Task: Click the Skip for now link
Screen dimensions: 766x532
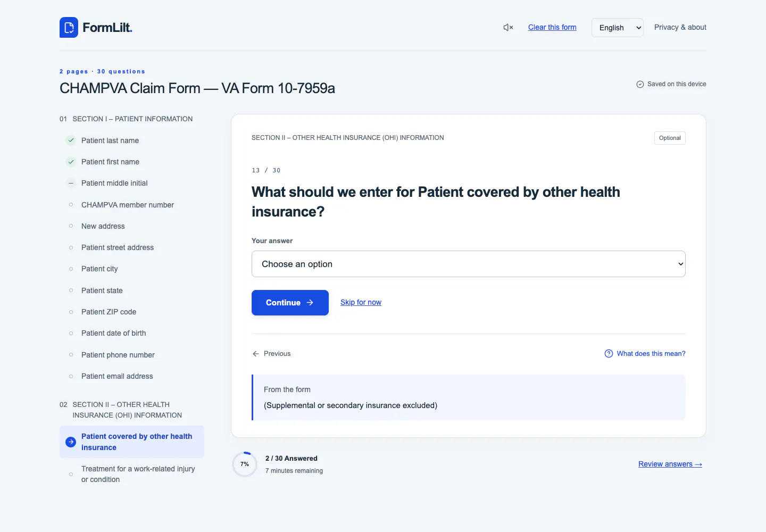Action: point(361,302)
